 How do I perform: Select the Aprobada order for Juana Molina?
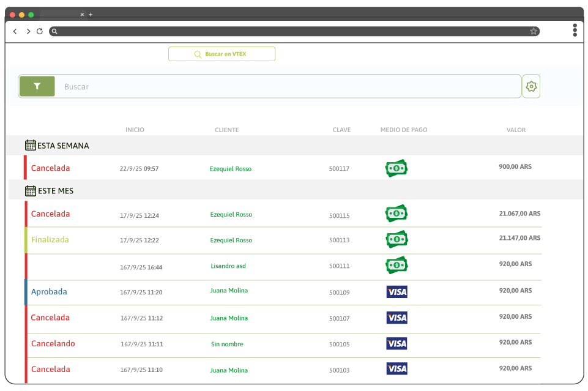49,292
